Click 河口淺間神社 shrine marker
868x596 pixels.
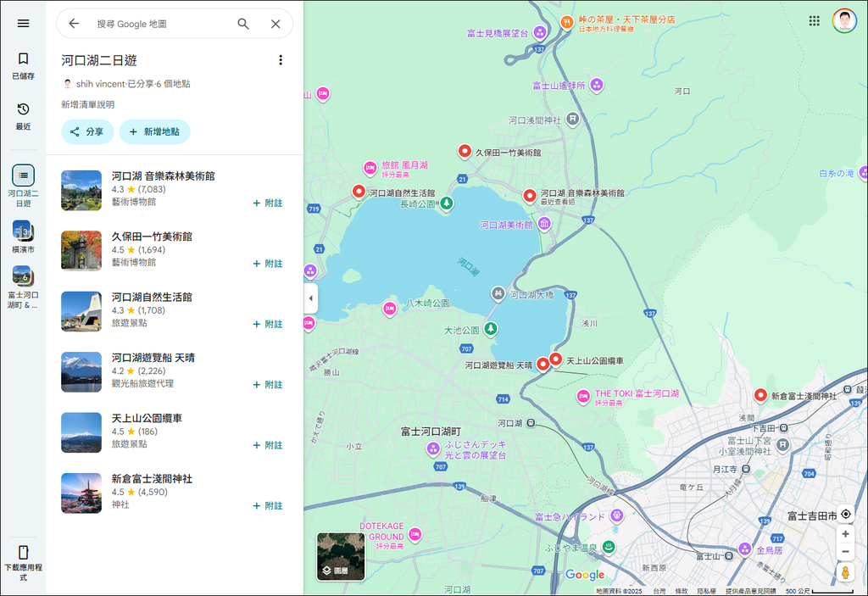tap(573, 119)
